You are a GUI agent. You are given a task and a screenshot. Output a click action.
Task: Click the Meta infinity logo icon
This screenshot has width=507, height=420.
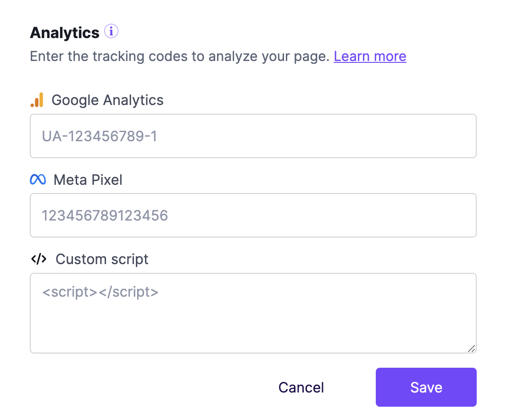38,180
